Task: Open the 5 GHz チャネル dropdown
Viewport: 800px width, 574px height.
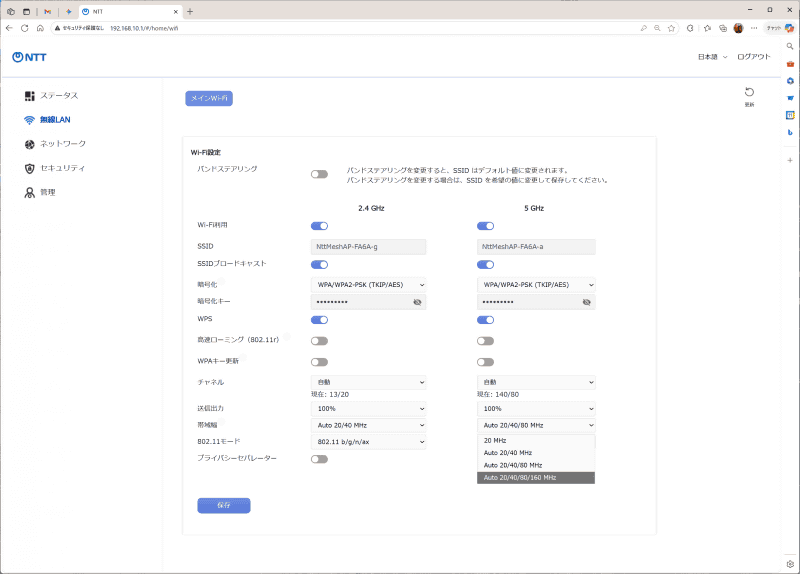Action: click(x=536, y=382)
